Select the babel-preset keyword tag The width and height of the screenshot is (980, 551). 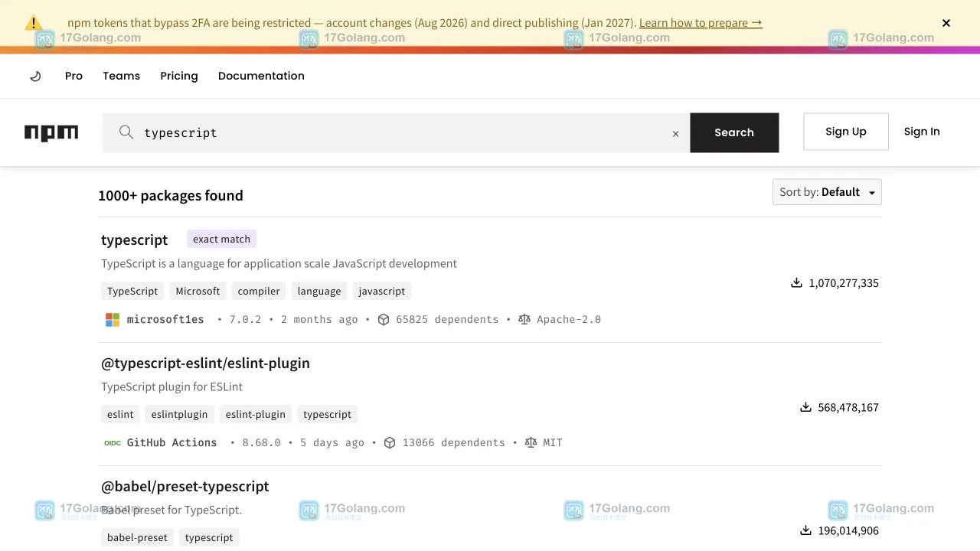tap(137, 537)
